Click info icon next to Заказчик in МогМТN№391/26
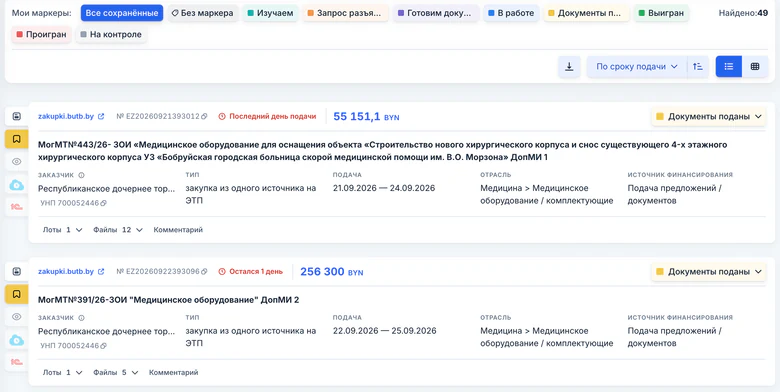780x392 pixels. point(82,317)
